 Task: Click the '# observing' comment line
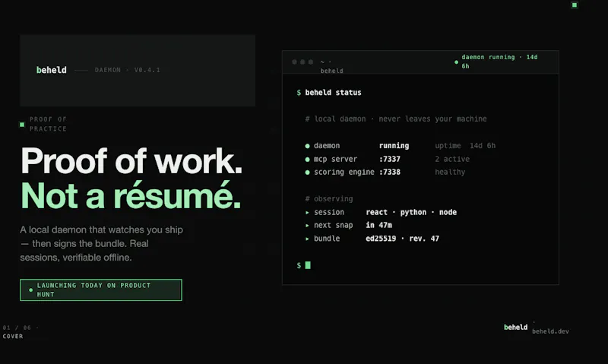click(x=329, y=199)
